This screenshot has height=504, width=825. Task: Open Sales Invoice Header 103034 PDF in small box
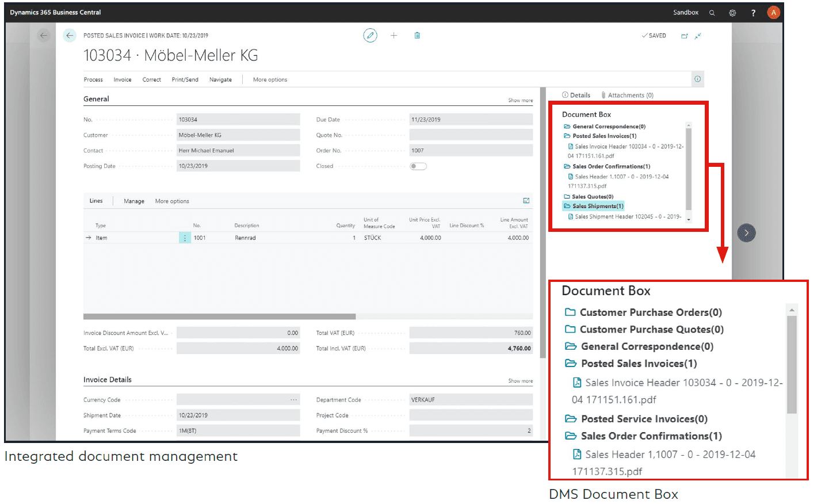click(626, 151)
